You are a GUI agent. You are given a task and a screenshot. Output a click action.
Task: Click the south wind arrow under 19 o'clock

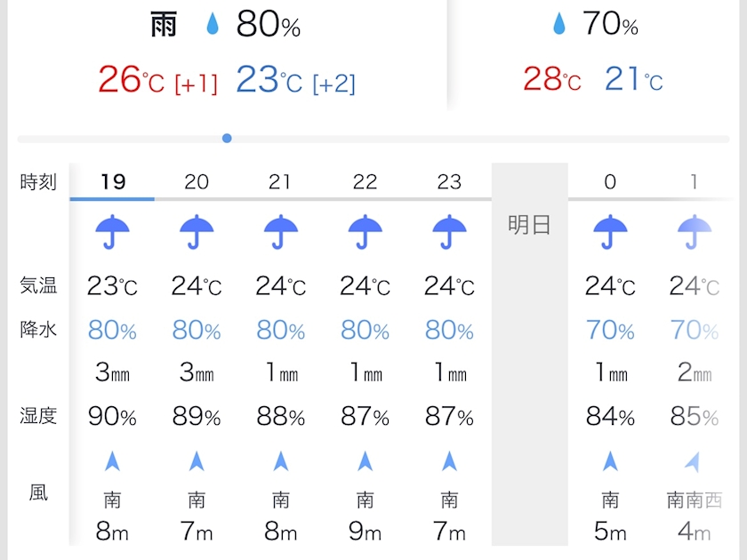click(x=112, y=461)
